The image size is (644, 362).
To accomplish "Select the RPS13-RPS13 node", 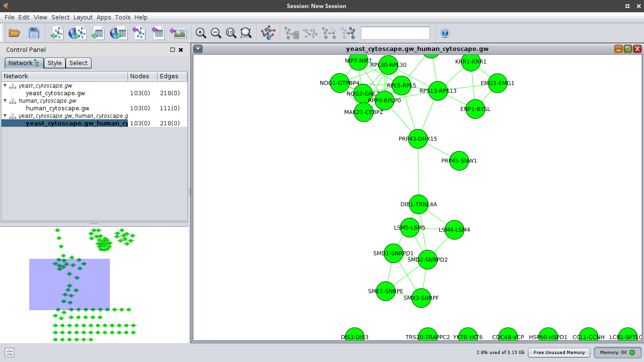I will (x=438, y=90).
